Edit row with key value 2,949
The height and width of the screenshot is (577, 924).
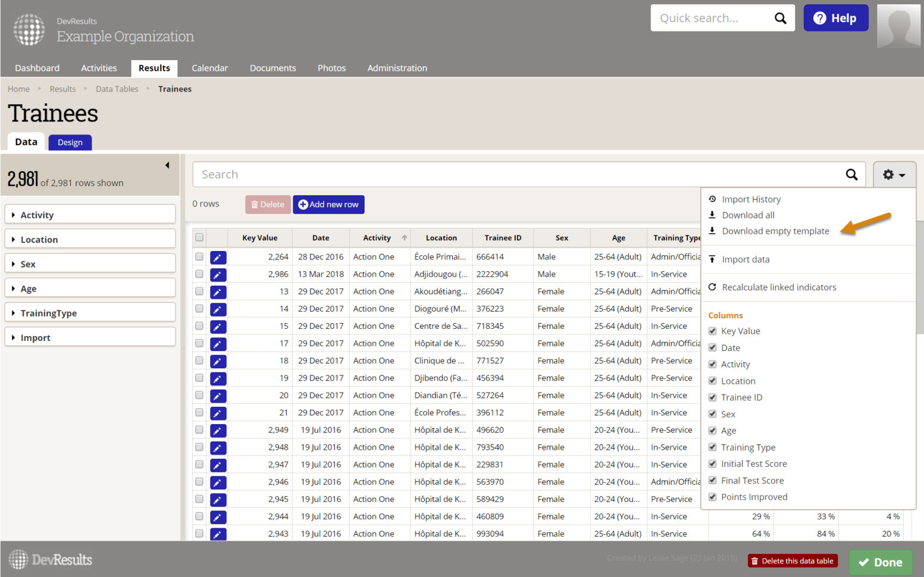[x=218, y=430]
